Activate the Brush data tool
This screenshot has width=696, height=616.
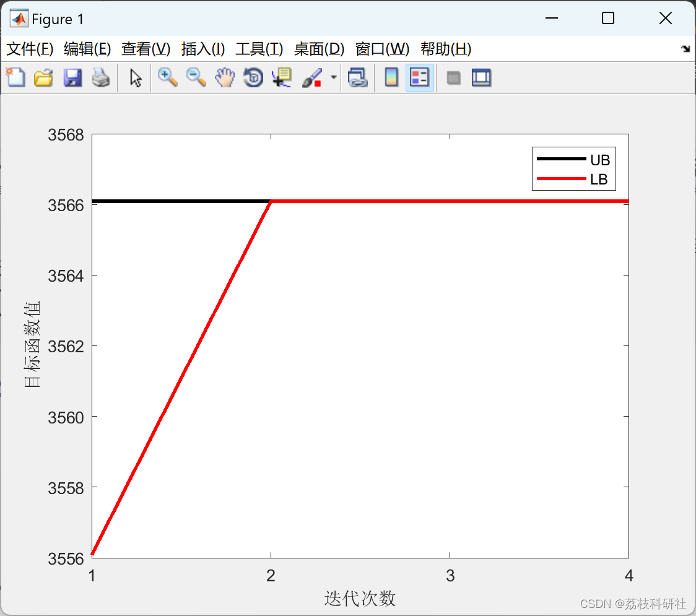(x=312, y=77)
